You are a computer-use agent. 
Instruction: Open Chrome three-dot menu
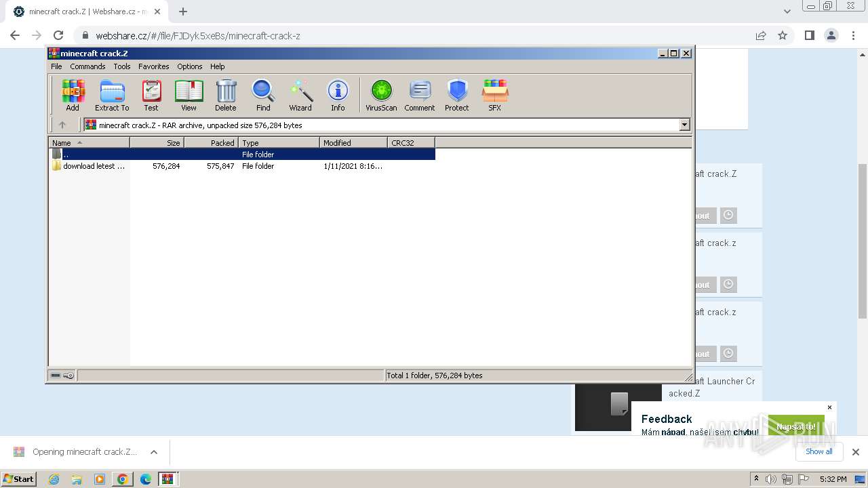pos(852,35)
